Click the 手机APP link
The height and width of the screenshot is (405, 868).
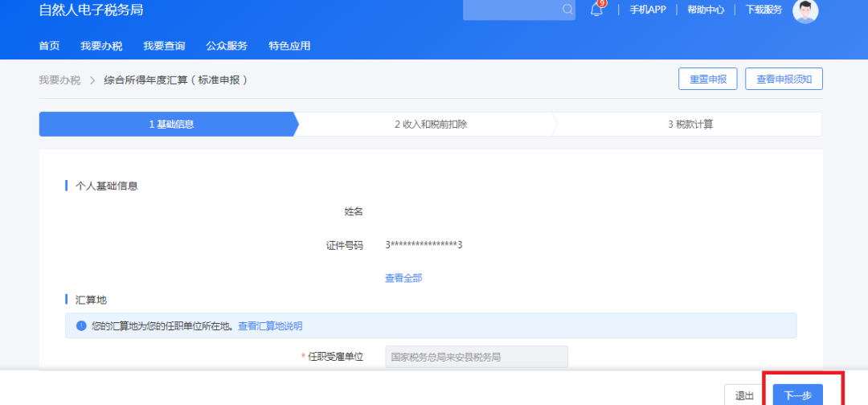click(x=647, y=10)
